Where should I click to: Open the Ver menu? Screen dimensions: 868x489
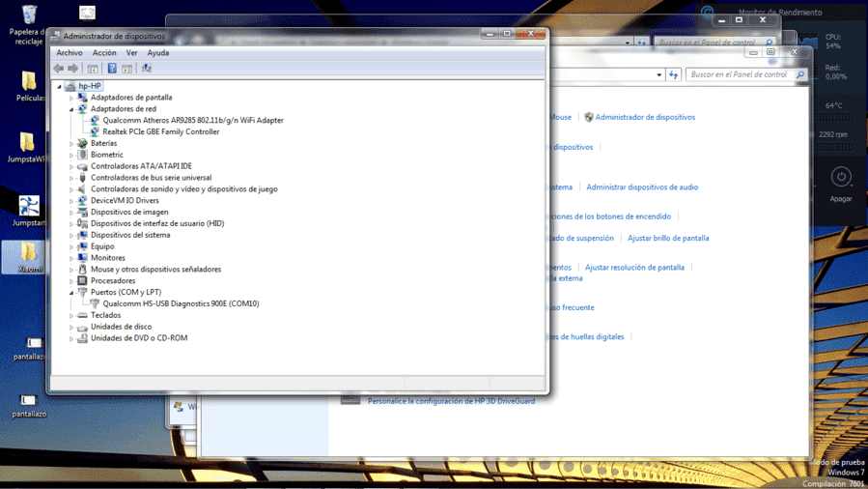pyautogui.click(x=131, y=53)
